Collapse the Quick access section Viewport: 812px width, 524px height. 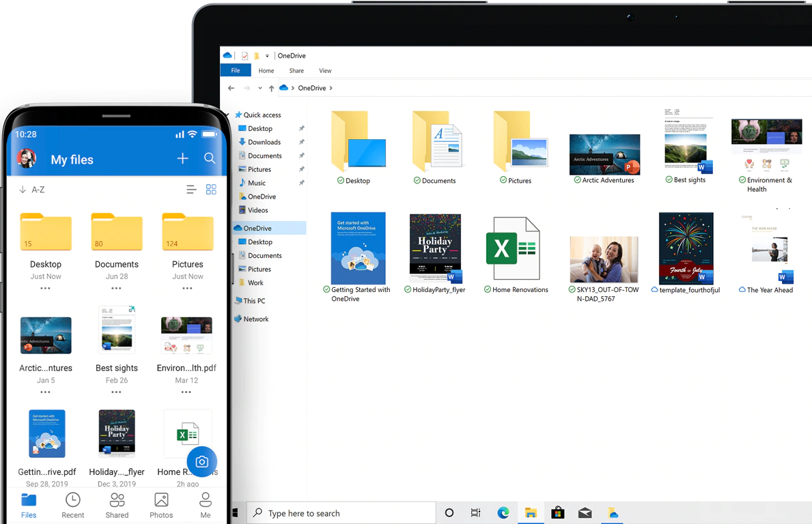click(x=227, y=115)
